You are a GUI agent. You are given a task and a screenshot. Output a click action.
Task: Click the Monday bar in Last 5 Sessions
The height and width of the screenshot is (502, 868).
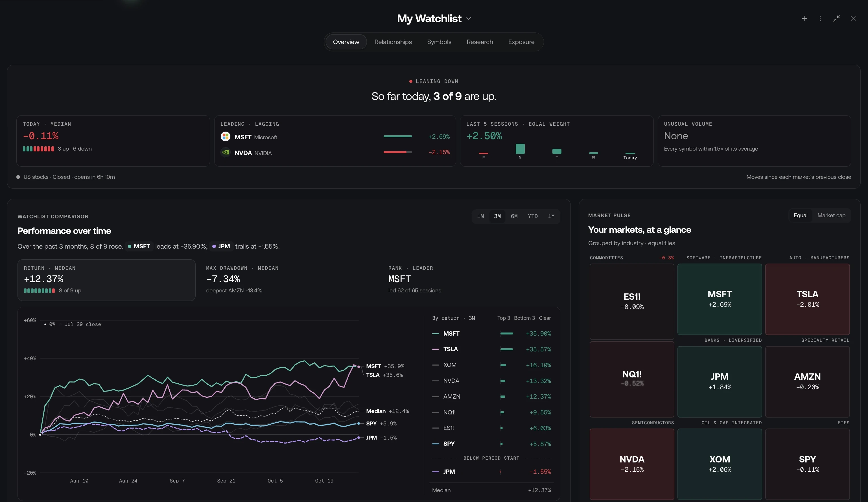click(520, 149)
